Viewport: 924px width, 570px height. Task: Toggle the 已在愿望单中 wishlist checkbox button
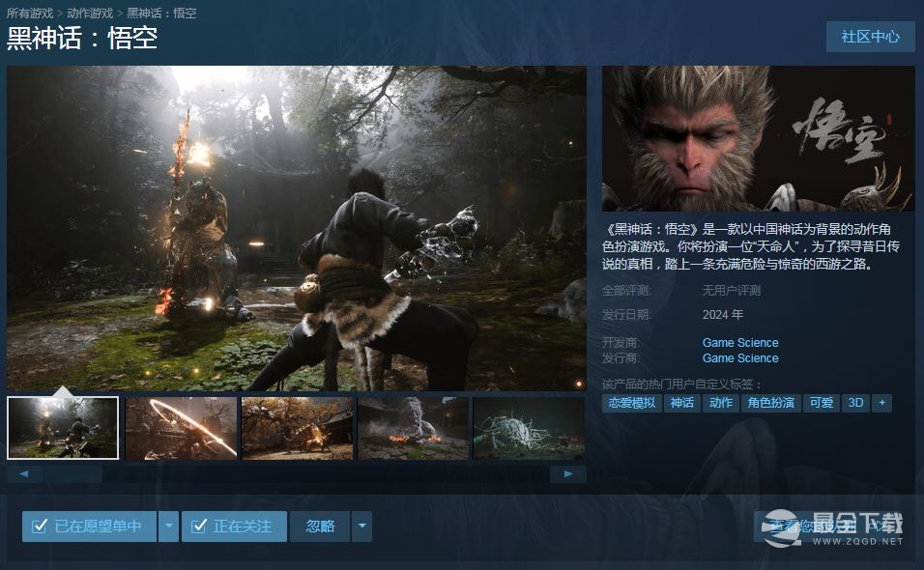[x=90, y=526]
